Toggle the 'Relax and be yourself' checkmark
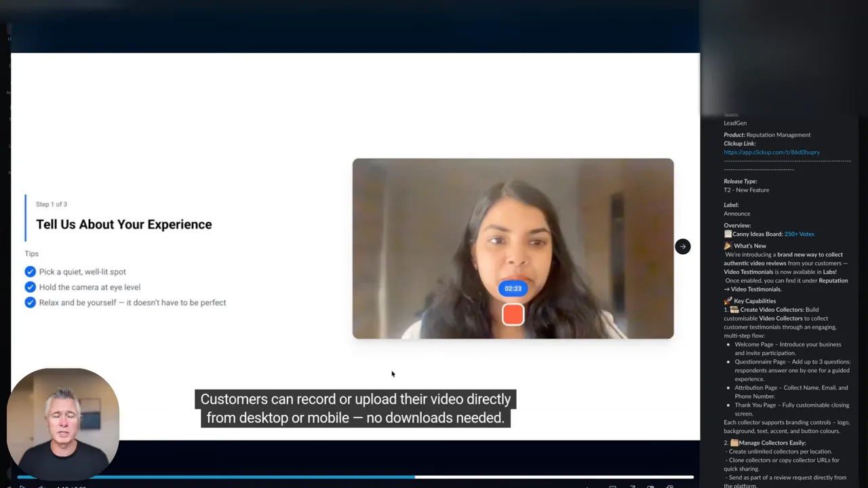The width and height of the screenshot is (868, 488). click(x=30, y=302)
